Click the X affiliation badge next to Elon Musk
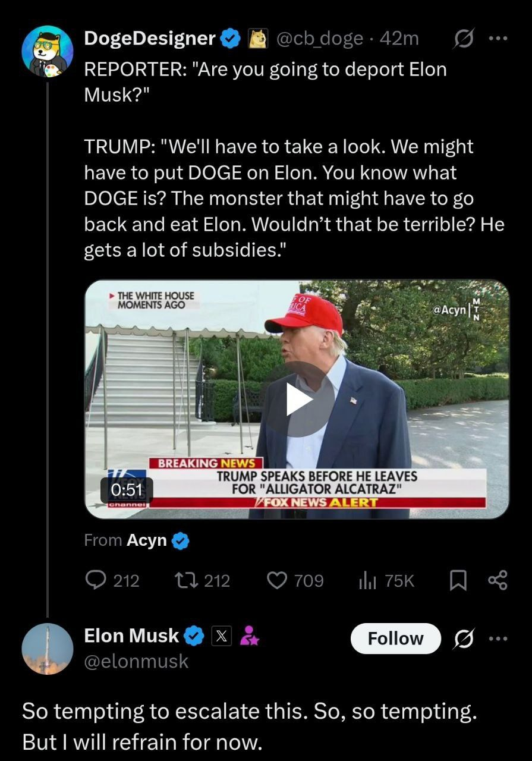 (x=221, y=636)
